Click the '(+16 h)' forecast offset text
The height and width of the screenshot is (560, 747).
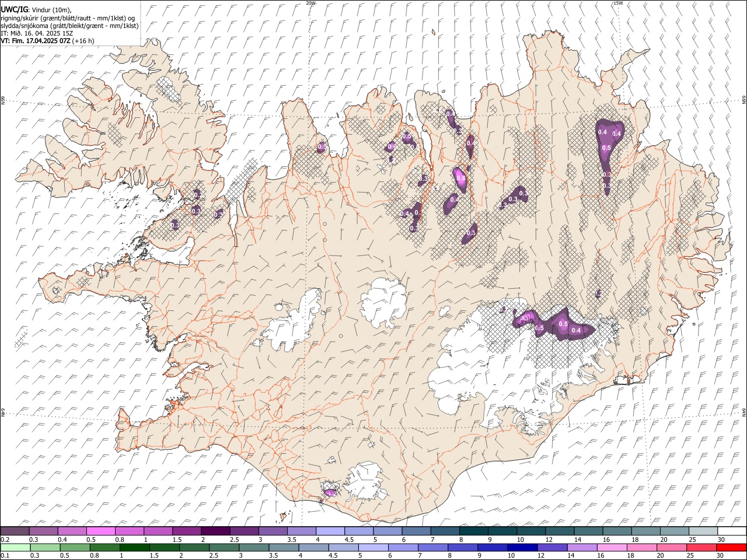[x=84, y=41]
